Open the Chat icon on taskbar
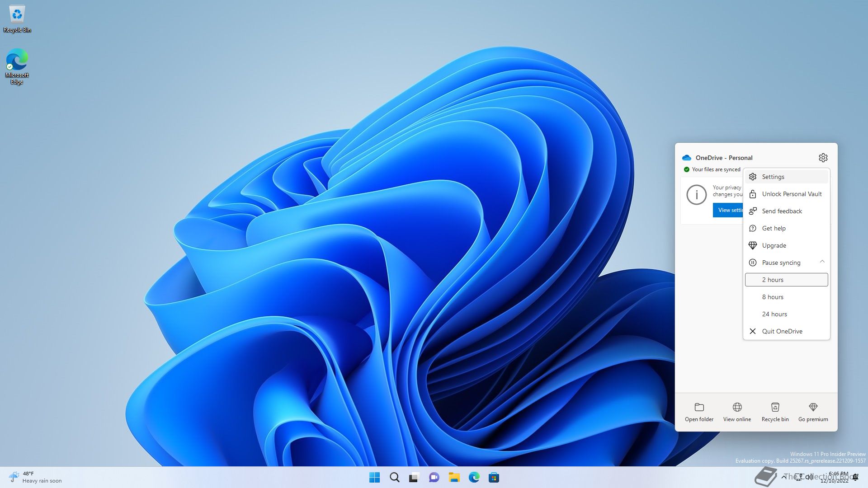The width and height of the screenshot is (868, 488). 434,477
